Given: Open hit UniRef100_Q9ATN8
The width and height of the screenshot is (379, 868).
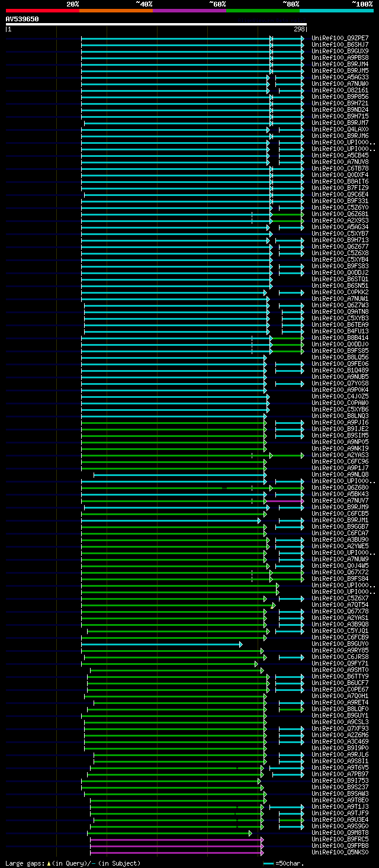Looking at the screenshot, I should click(x=340, y=311).
